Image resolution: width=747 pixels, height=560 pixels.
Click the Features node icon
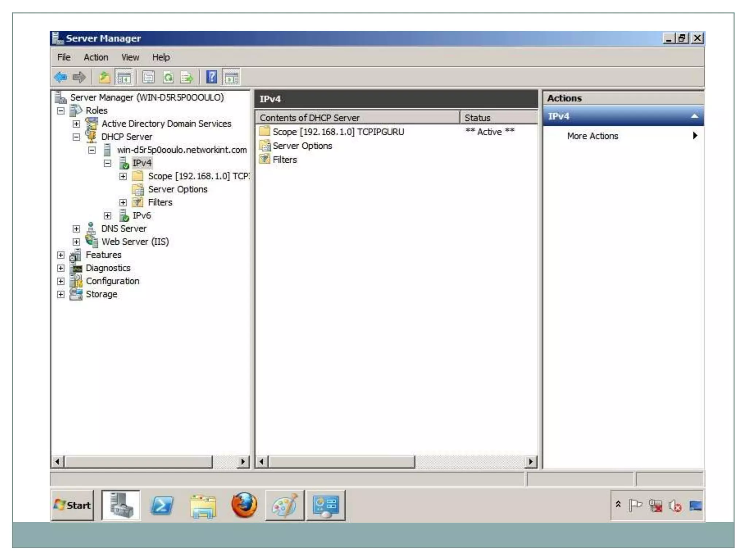click(x=76, y=254)
